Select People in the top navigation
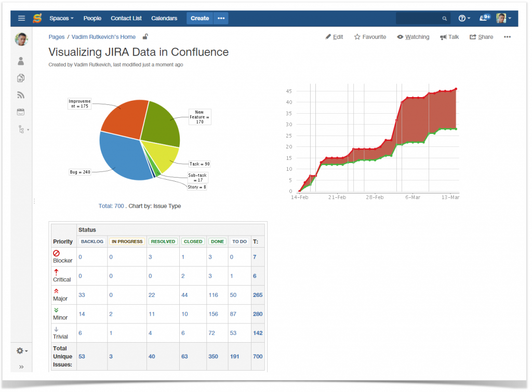This screenshot has height=392, width=532. (x=92, y=18)
